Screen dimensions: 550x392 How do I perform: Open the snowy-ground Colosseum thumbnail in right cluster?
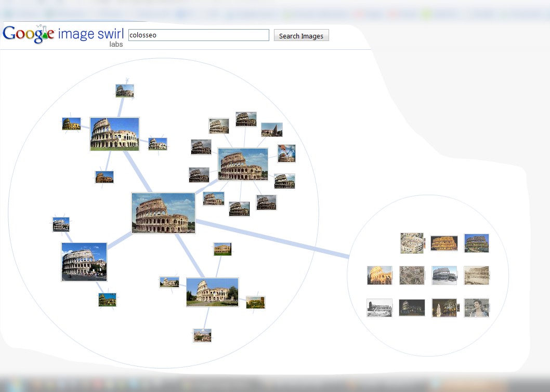coord(444,276)
